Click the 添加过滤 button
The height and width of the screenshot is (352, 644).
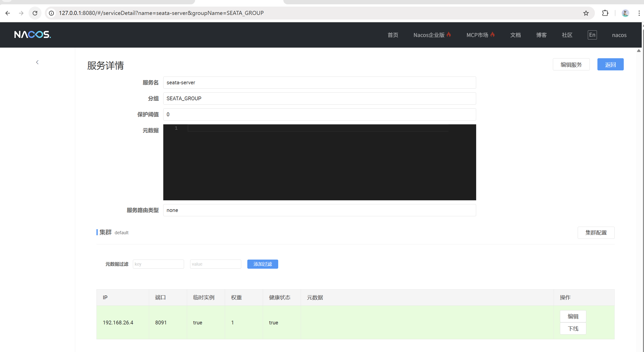tap(263, 264)
